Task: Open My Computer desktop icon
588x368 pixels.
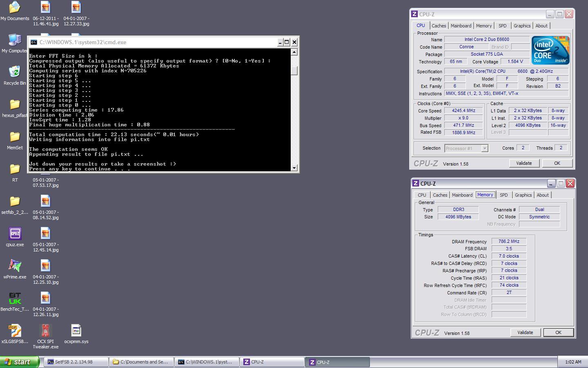Action: point(15,43)
